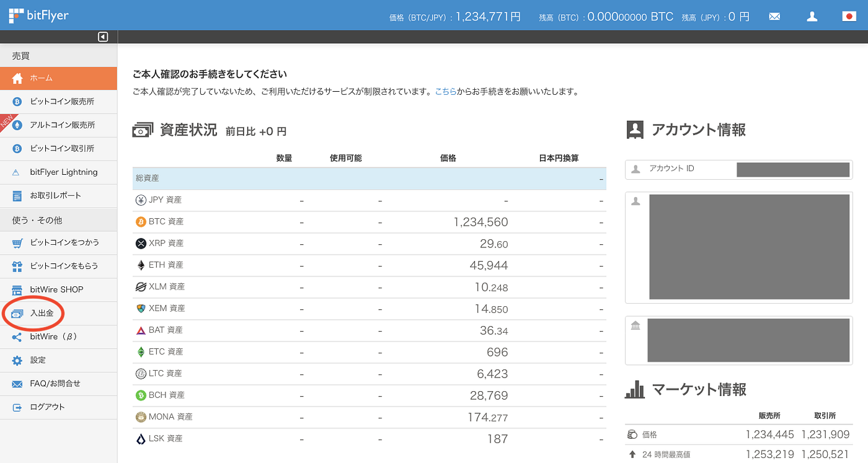
Task: Click the XEM 資産 row label
Action: point(167,309)
